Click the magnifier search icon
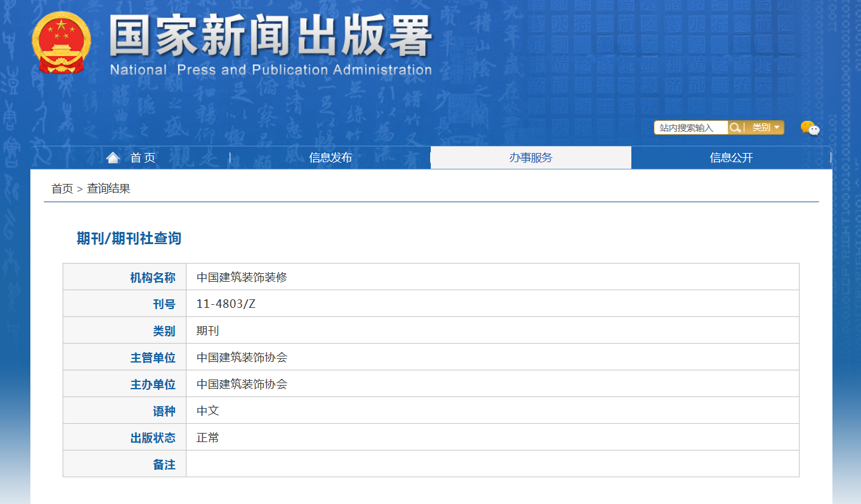Image resolution: width=861 pixels, height=504 pixels. pos(735,128)
